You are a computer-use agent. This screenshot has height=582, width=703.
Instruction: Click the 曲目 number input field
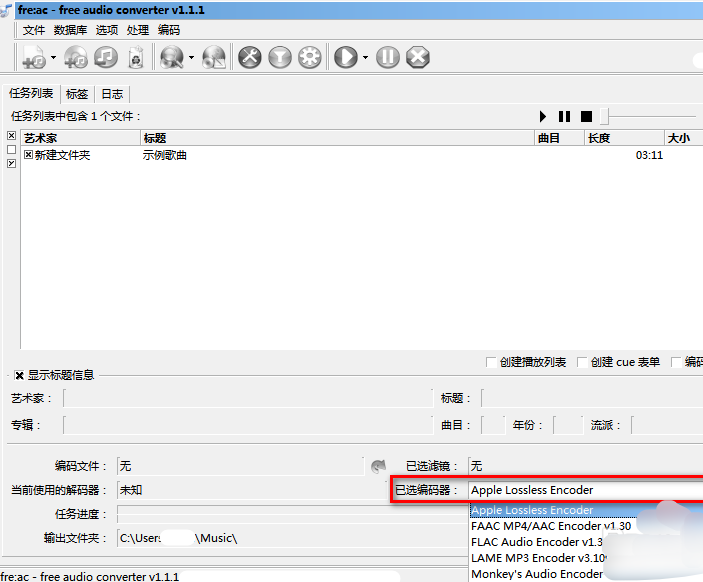click(493, 425)
